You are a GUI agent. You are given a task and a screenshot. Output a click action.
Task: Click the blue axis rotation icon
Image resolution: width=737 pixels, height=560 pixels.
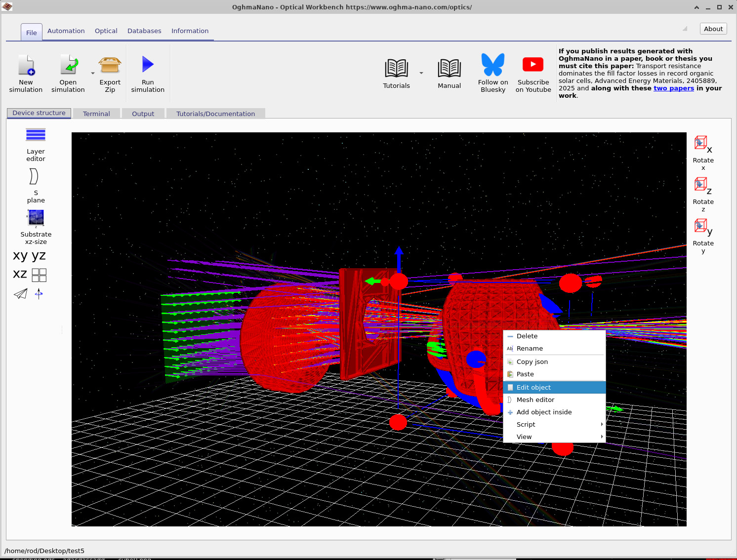tap(39, 294)
